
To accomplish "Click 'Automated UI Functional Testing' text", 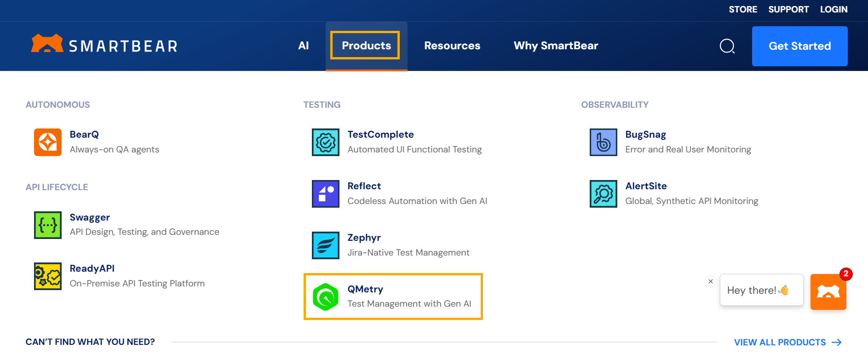I will point(414,150).
